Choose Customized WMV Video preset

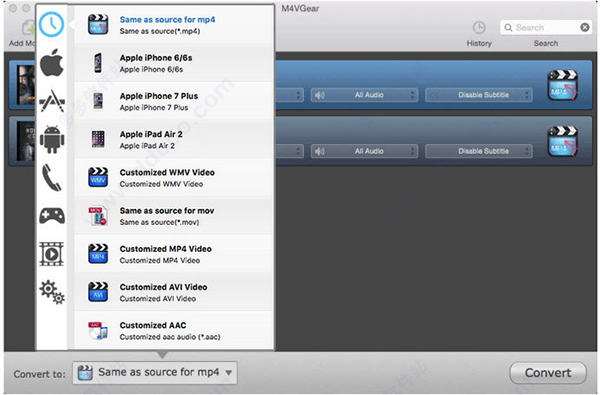[x=173, y=178]
